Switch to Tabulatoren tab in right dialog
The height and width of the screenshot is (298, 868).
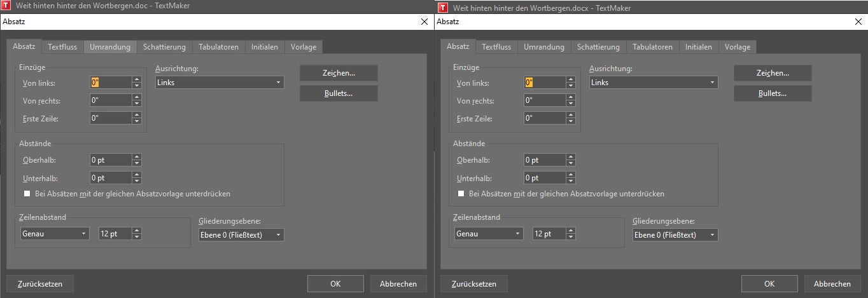[652, 47]
